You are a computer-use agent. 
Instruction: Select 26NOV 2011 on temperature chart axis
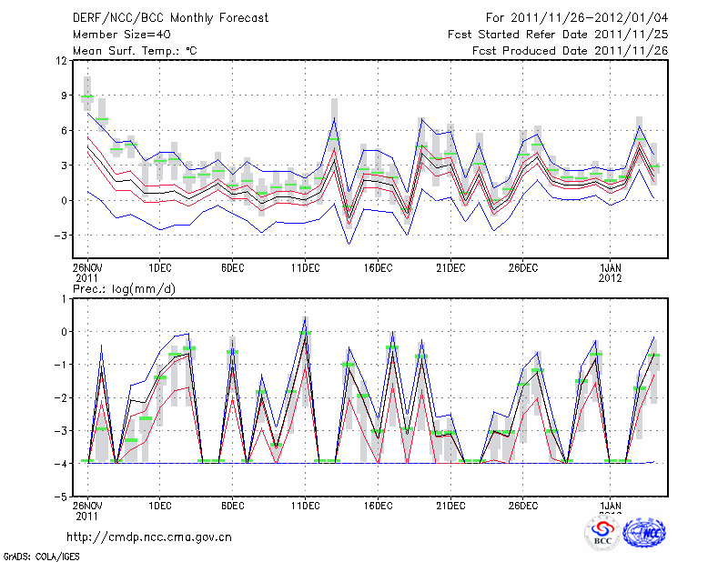click(x=87, y=272)
